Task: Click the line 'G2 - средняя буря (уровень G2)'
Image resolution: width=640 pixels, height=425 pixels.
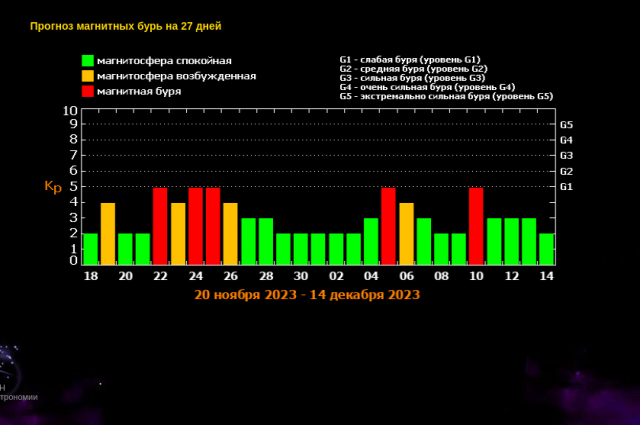Action: pyautogui.click(x=413, y=69)
